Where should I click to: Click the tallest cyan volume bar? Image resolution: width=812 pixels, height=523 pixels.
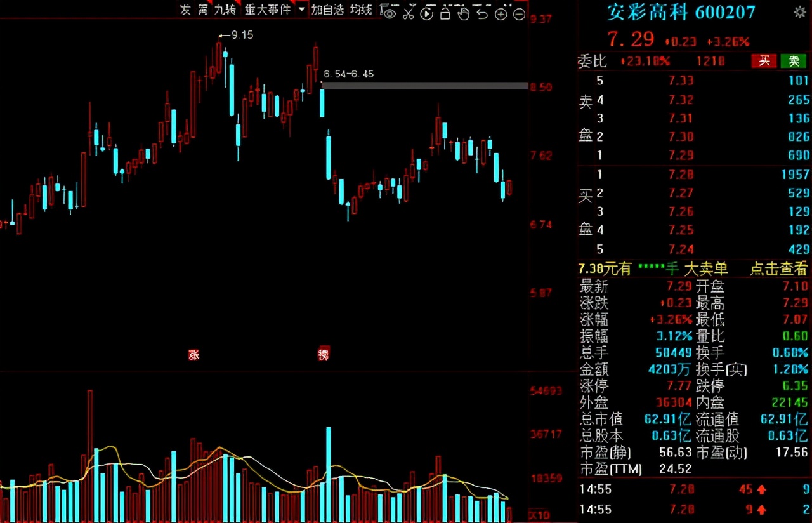329,475
